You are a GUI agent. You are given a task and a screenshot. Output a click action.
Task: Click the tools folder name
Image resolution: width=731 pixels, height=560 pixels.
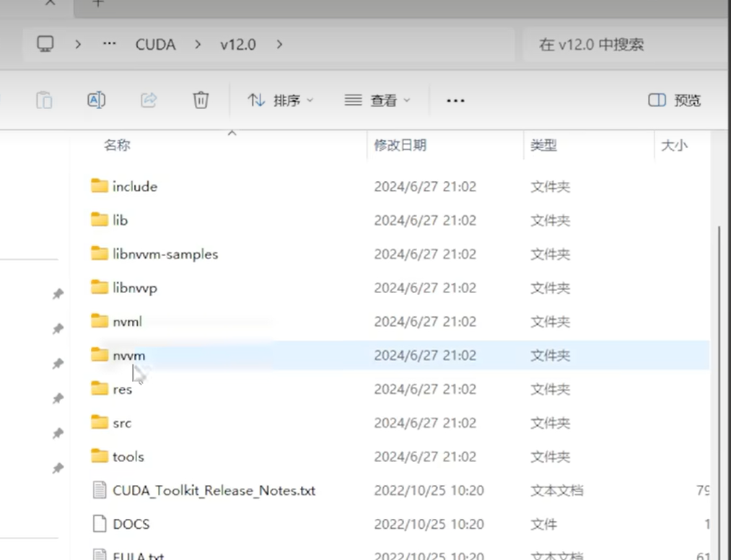pos(128,457)
